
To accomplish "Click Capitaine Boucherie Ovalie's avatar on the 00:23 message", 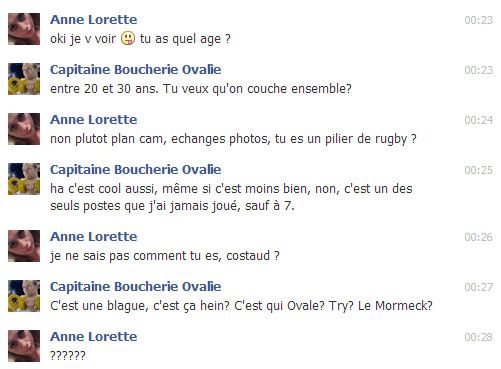I will [x=24, y=79].
